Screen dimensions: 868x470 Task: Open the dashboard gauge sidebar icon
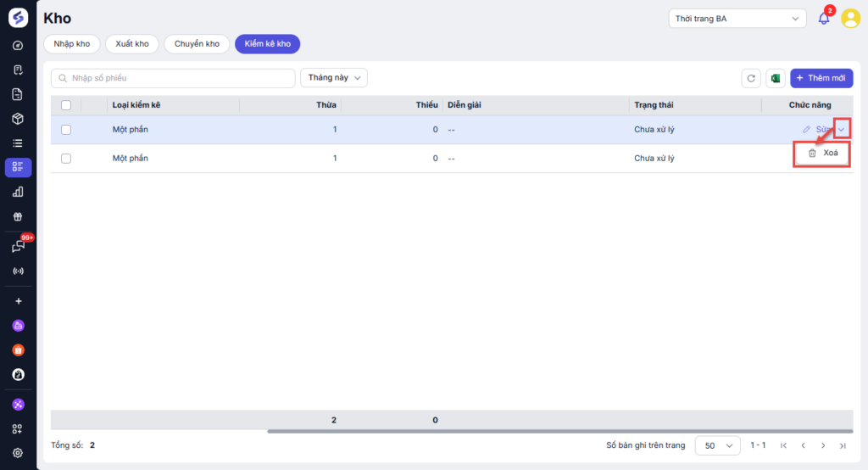(x=18, y=46)
